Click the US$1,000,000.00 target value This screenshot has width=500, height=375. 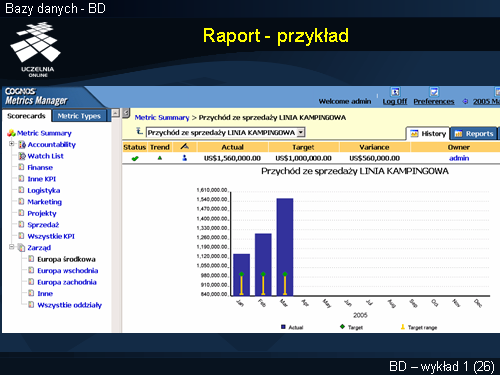click(303, 158)
